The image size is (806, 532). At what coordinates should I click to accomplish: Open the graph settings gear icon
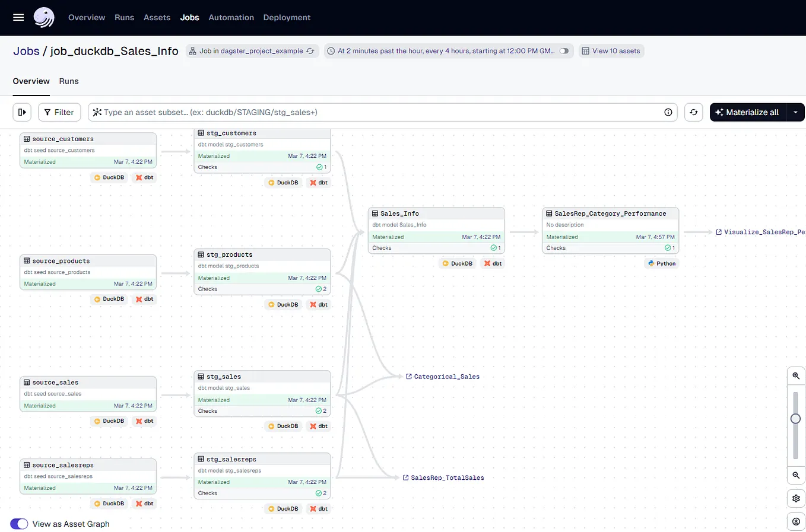(x=795, y=498)
